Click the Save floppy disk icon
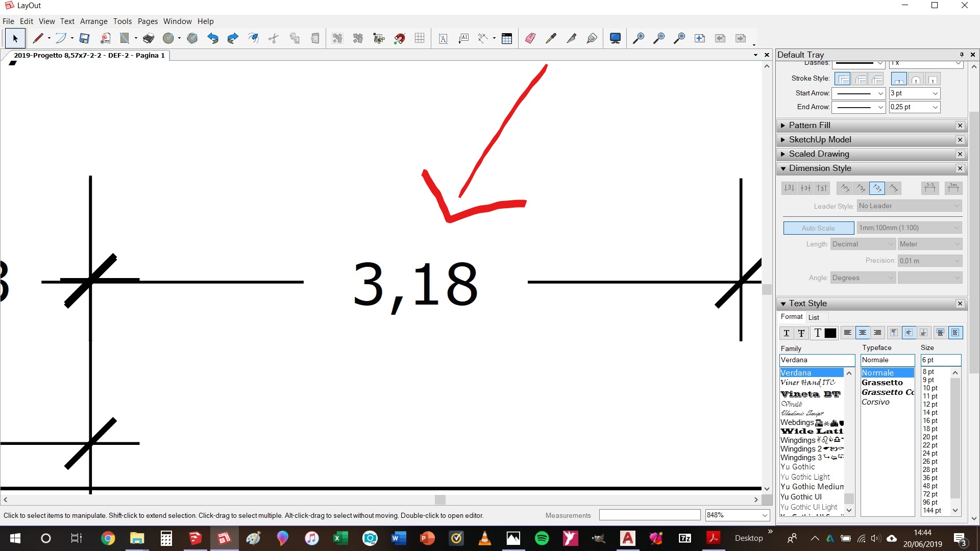The height and width of the screenshot is (551, 980). pos(85,38)
